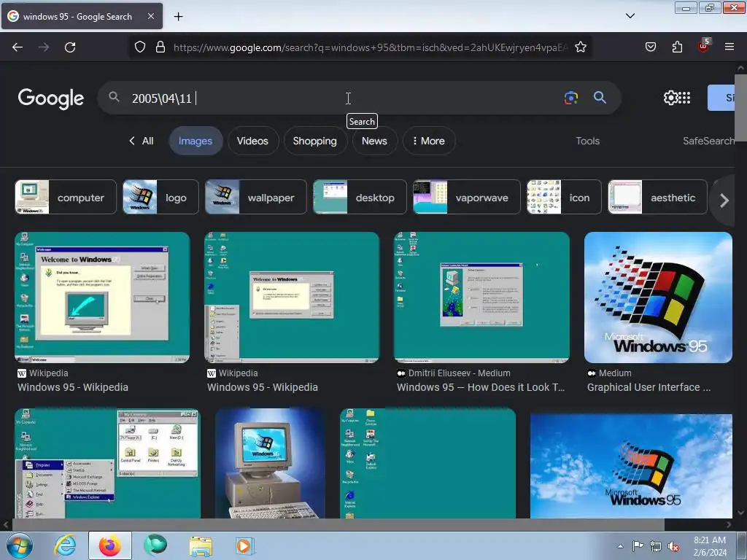Launch Windows Media Player from taskbar

pyautogui.click(x=244, y=545)
